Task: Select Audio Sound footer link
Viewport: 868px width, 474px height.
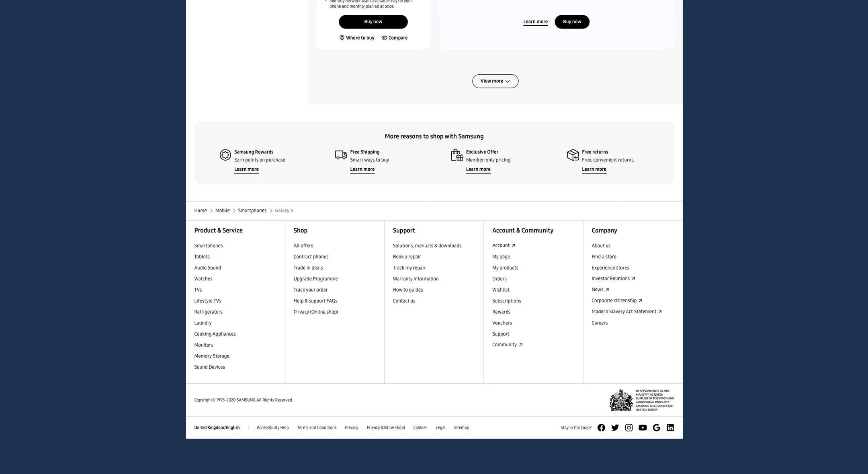Action: pos(207,268)
